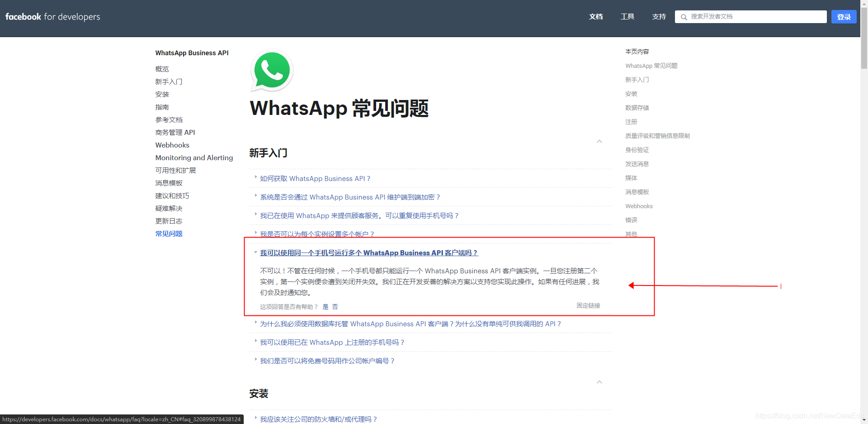Screen dimensions: 868x424
Task: Jump to 媒体 in page contents
Action: pos(631,178)
